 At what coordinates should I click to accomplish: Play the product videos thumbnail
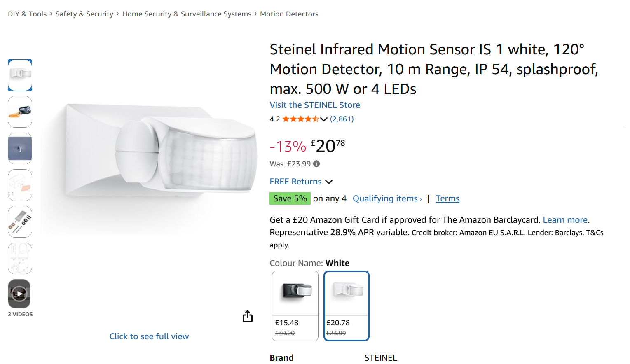click(x=19, y=294)
